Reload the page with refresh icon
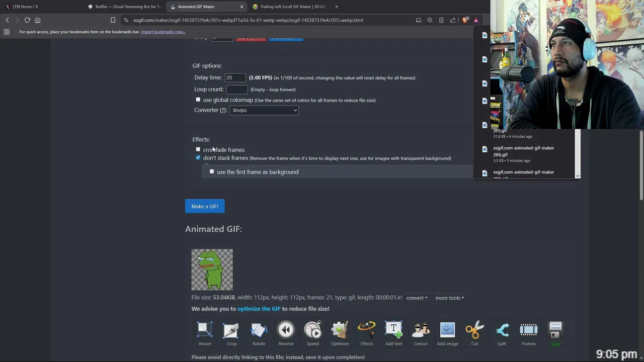Screen dimensions: 644x362 [x=27, y=20]
